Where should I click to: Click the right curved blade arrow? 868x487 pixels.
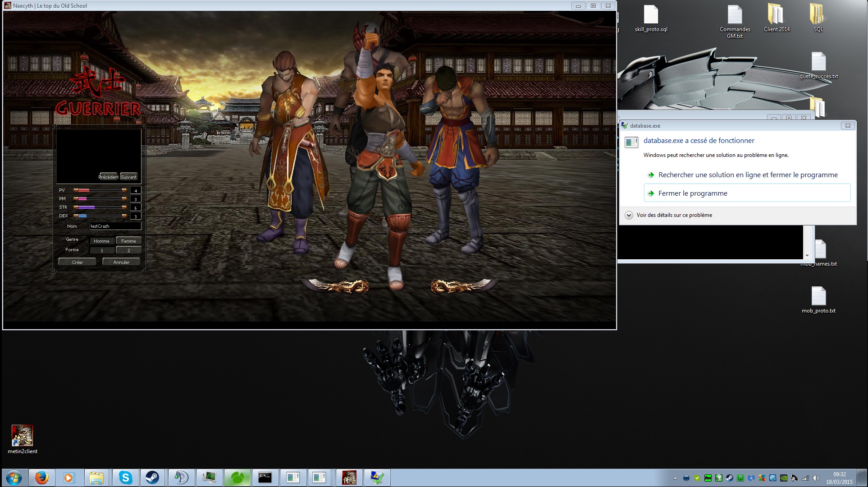coord(465,286)
